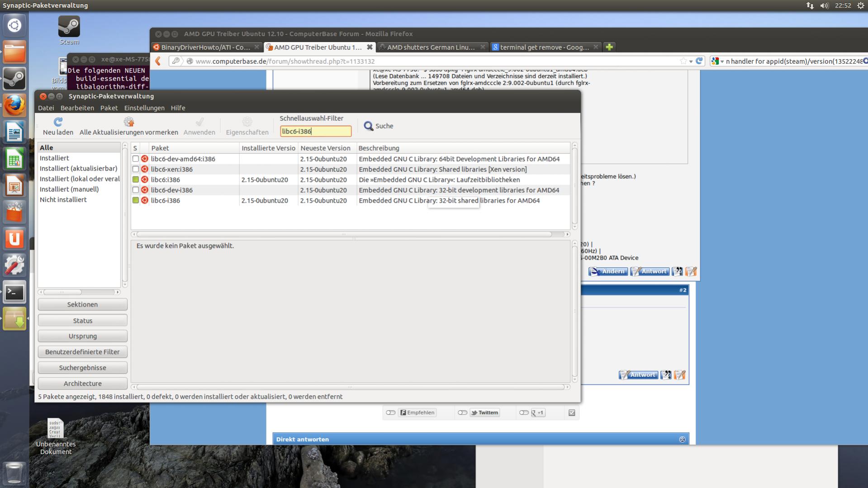Screen dimensions: 868x488
Task: Mark checkbox for libc6-xen:i386
Action: coord(135,169)
